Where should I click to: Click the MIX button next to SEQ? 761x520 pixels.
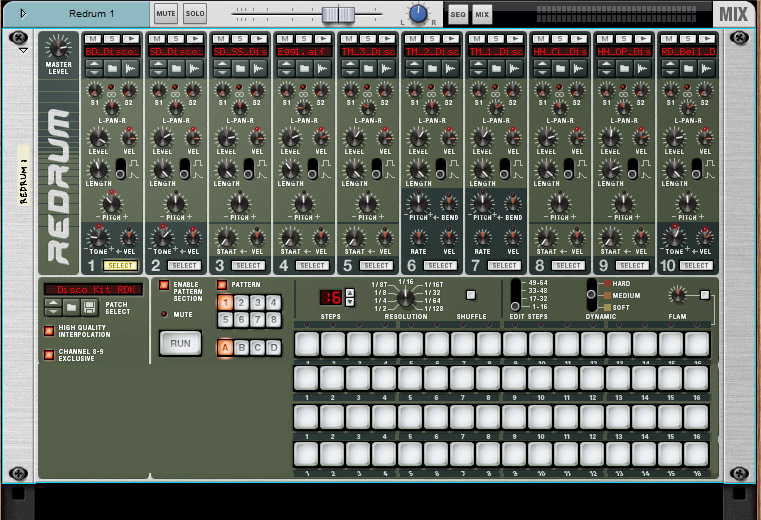482,15
